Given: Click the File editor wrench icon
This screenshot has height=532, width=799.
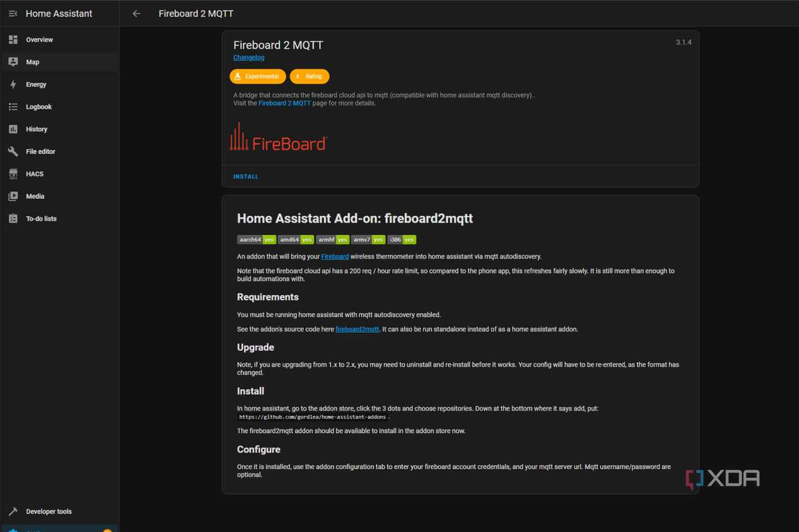Looking at the screenshot, I should tap(13, 151).
